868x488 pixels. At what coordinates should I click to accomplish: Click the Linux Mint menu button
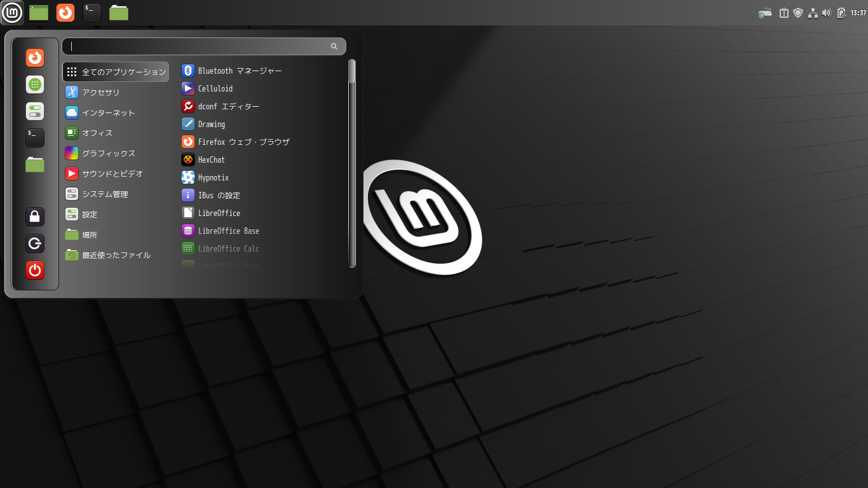[12, 12]
